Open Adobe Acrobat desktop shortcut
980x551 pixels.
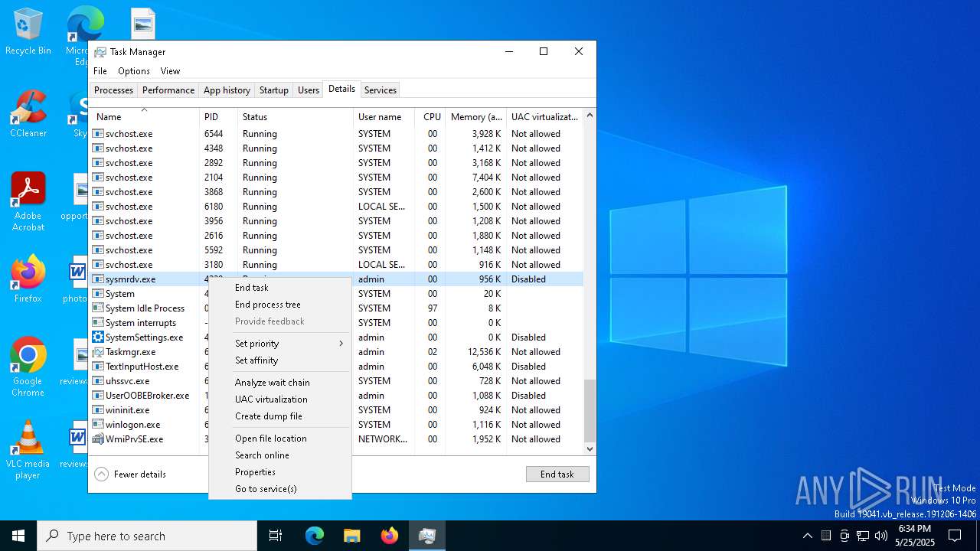point(28,202)
